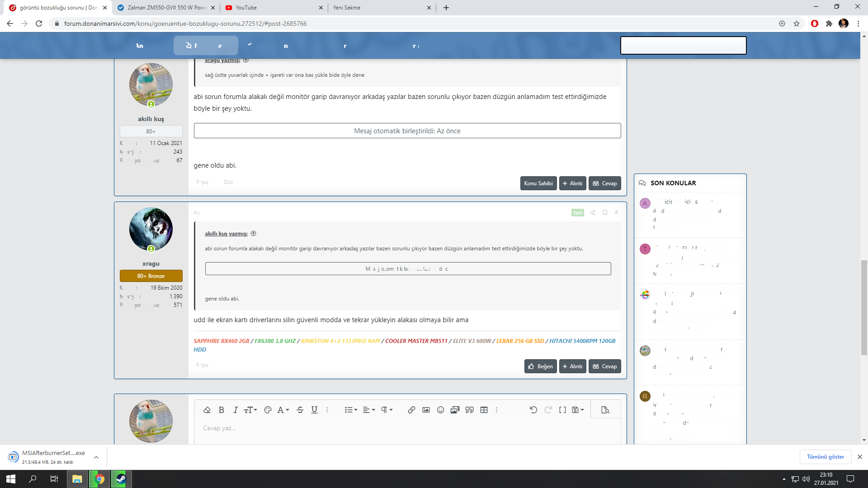This screenshot has width=868, height=488.
Task: Click the undo icon in editor
Action: [533, 410]
